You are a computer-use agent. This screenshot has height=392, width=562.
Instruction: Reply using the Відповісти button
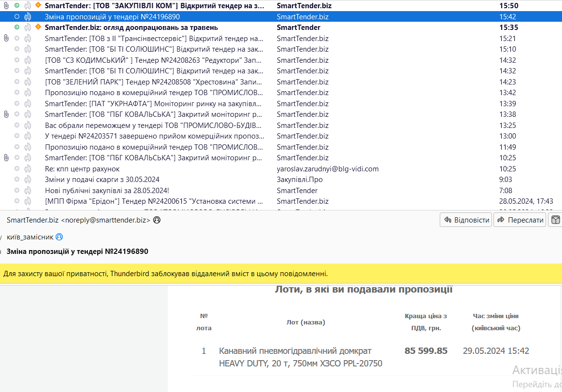click(x=466, y=220)
